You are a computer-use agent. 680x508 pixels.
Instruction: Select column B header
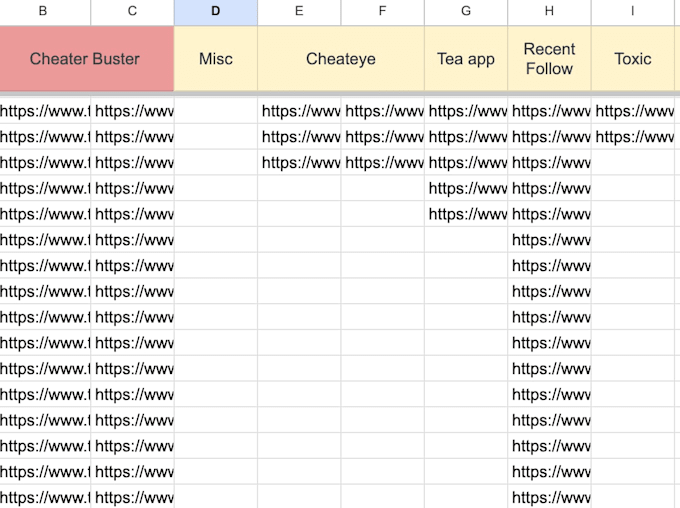click(45, 12)
